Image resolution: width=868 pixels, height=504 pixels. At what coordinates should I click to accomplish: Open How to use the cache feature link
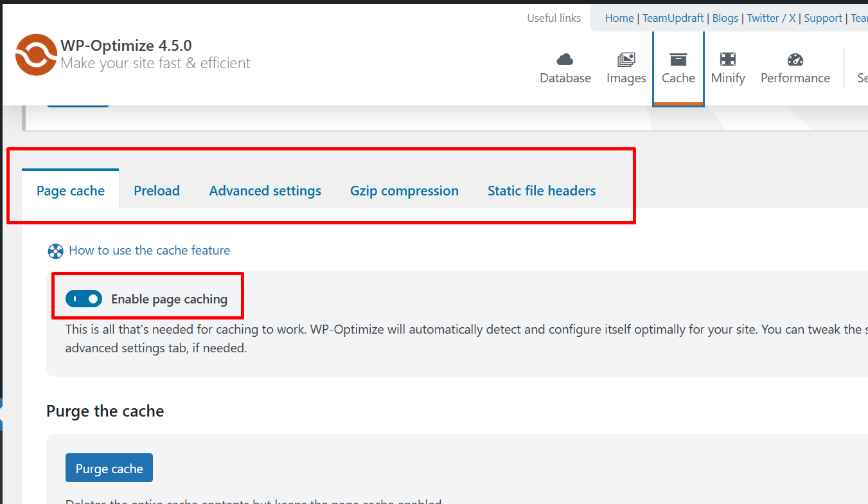coord(149,250)
